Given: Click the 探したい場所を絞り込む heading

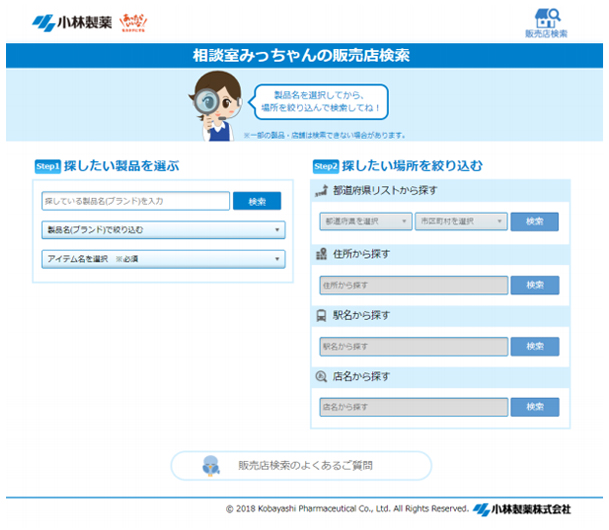Looking at the screenshot, I should click(x=412, y=166).
